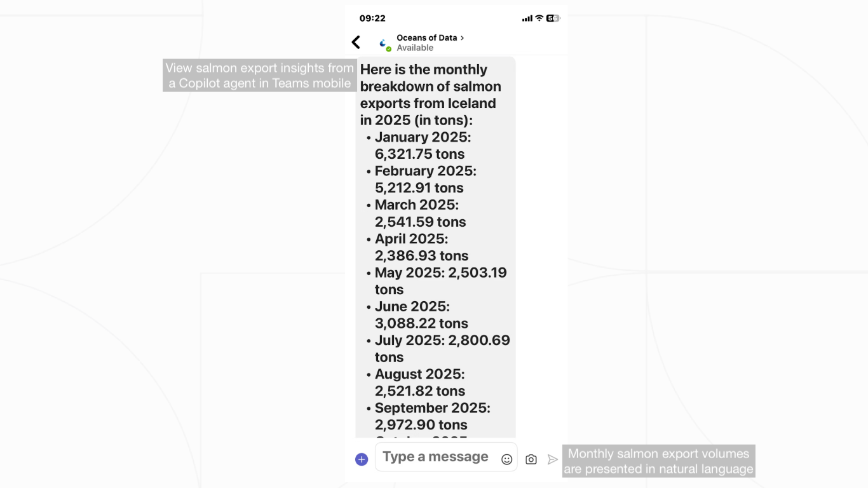Expand Oceans of Data chat details chevron
This screenshot has width=868, height=488.
coord(462,38)
